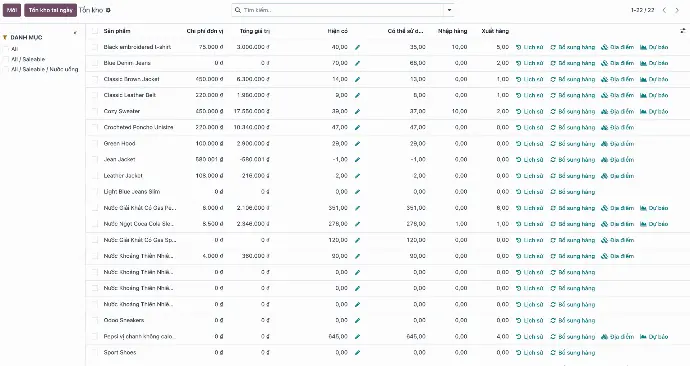The height and width of the screenshot is (366, 690).
Task: Click pencil edit icon for Cozy Sweater row
Action: pos(357,112)
